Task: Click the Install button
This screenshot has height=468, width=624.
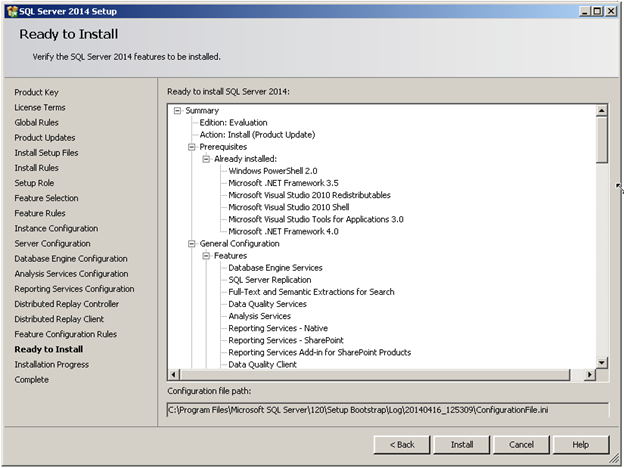Action: pyautogui.click(x=462, y=445)
